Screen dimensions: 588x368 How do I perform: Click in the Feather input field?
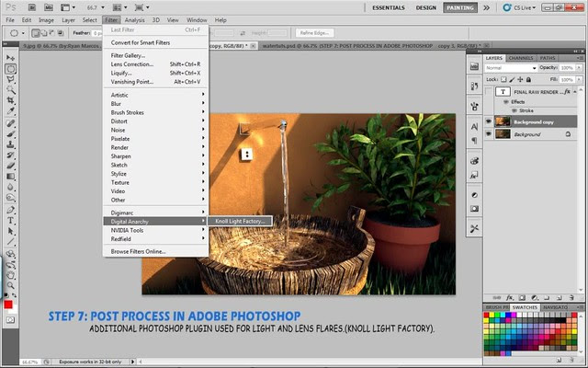(97, 33)
